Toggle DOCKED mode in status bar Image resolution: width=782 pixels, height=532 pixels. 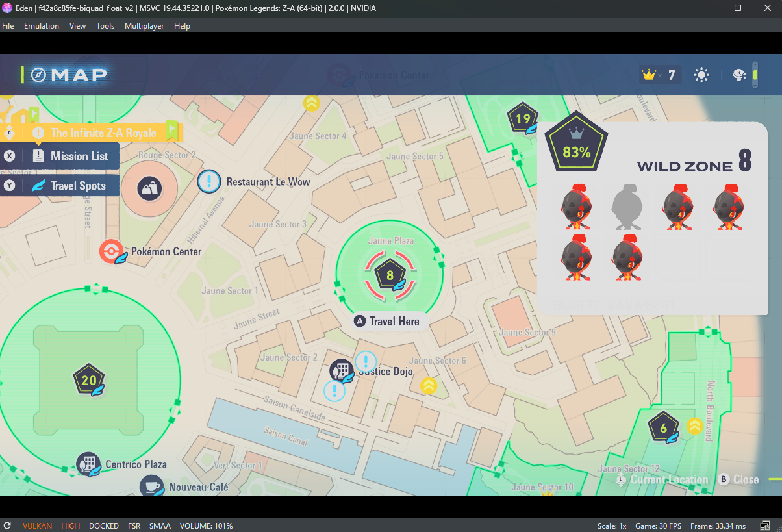[x=104, y=526]
